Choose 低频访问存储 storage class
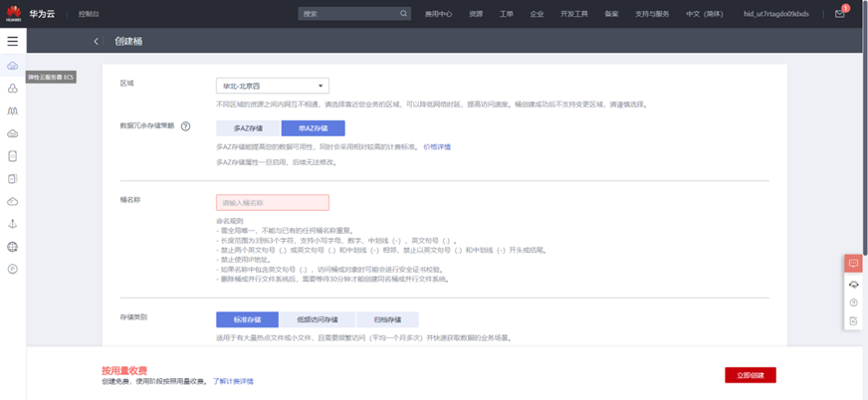The width and height of the screenshot is (868, 400). point(318,319)
